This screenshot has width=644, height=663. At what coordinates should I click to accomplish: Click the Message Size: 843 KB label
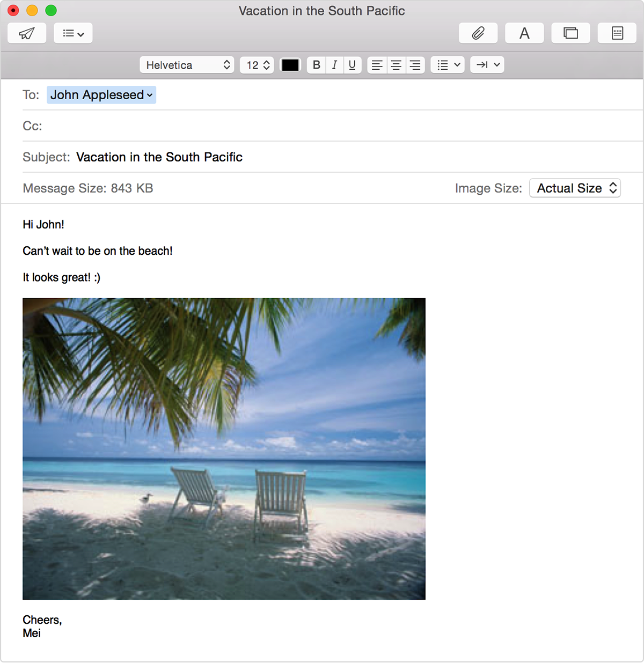88,188
